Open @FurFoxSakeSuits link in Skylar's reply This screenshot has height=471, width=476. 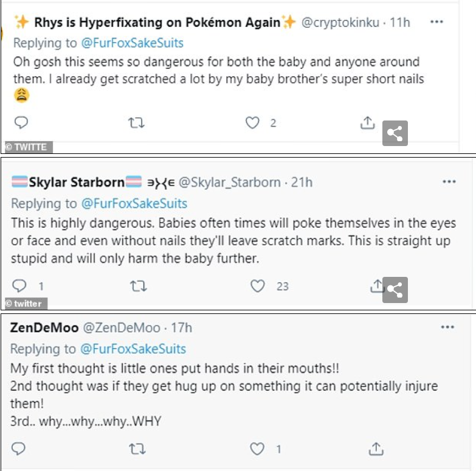[134, 203]
